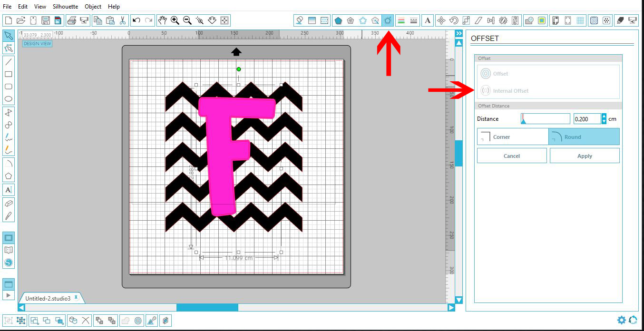Select the Text tool on the top toolbar
Image resolution: width=644 pixels, height=331 pixels.
click(x=428, y=20)
